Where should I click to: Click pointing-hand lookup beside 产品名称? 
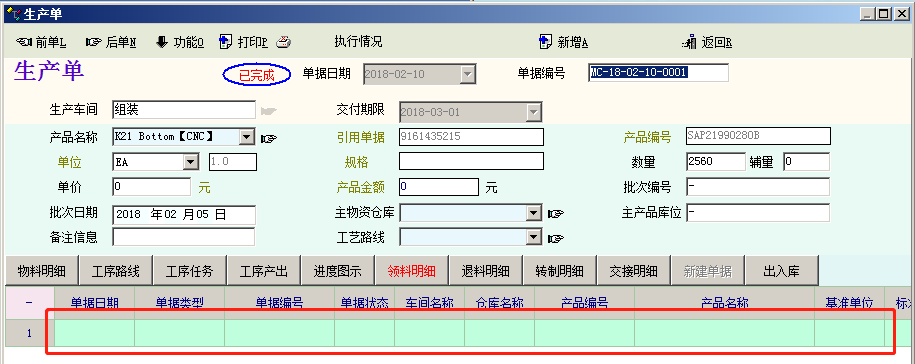(x=269, y=138)
